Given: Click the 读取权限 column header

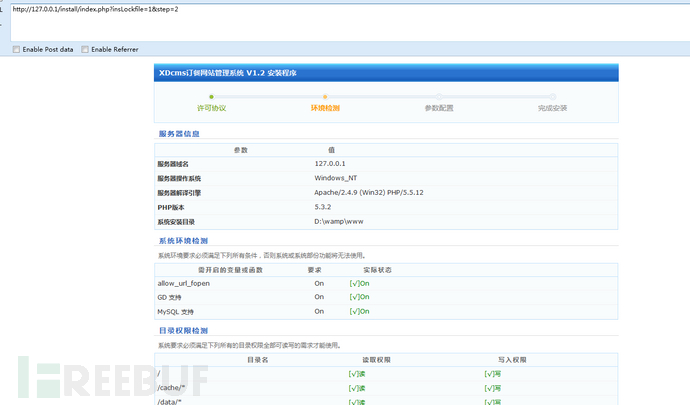Looking at the screenshot, I should point(376,360).
